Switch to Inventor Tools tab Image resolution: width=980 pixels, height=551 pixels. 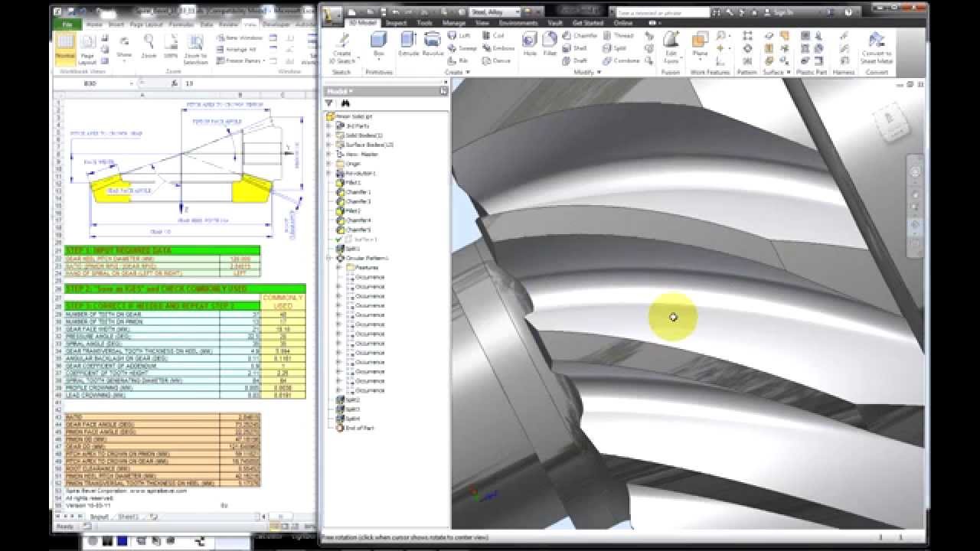pyautogui.click(x=424, y=23)
